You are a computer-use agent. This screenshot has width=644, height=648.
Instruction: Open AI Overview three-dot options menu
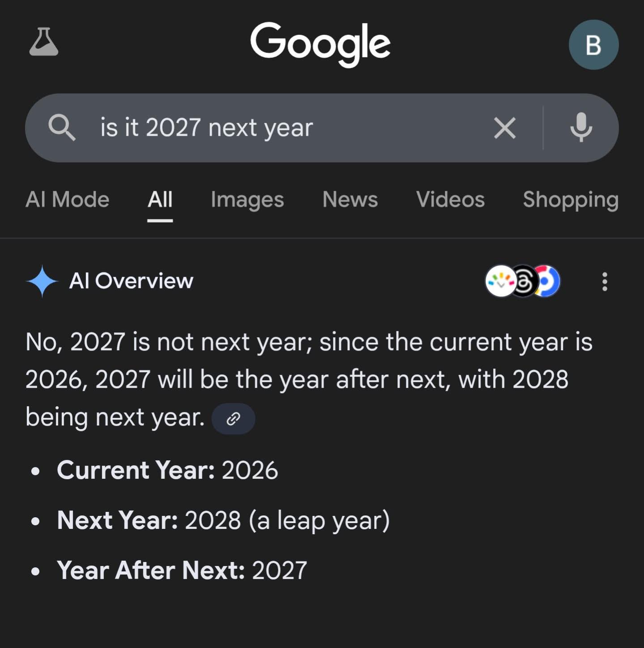[x=605, y=282]
